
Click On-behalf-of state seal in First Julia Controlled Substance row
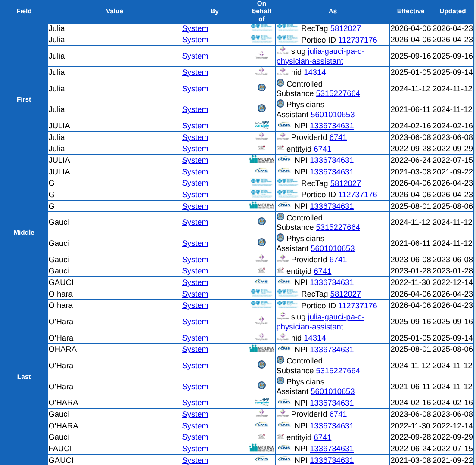(261, 88)
